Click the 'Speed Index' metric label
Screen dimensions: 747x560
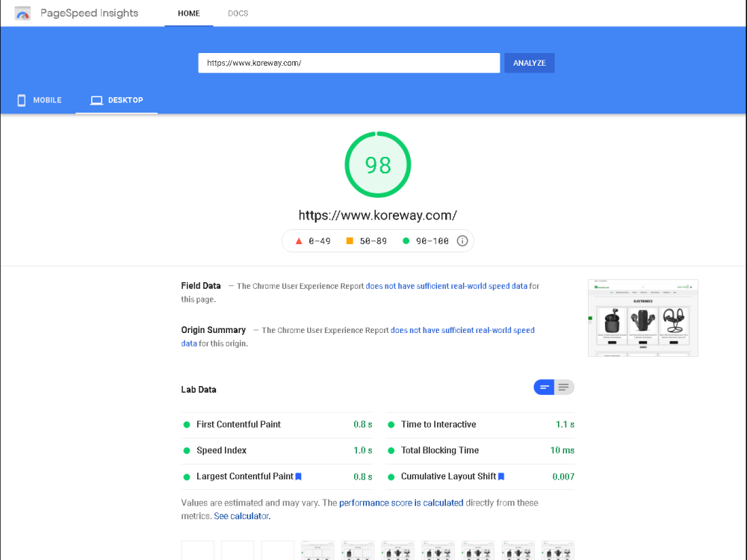222,450
